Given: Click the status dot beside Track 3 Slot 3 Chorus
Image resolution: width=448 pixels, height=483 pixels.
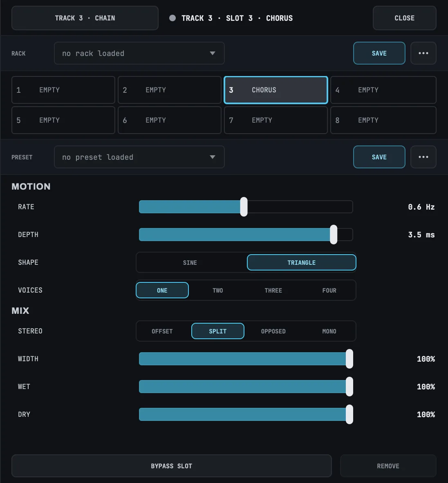Looking at the screenshot, I should coord(172,18).
